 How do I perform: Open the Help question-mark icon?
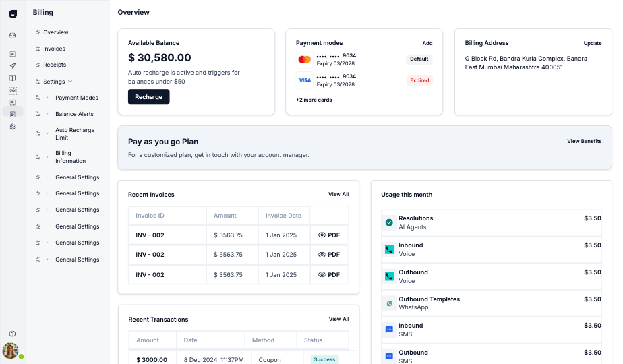[13, 334]
